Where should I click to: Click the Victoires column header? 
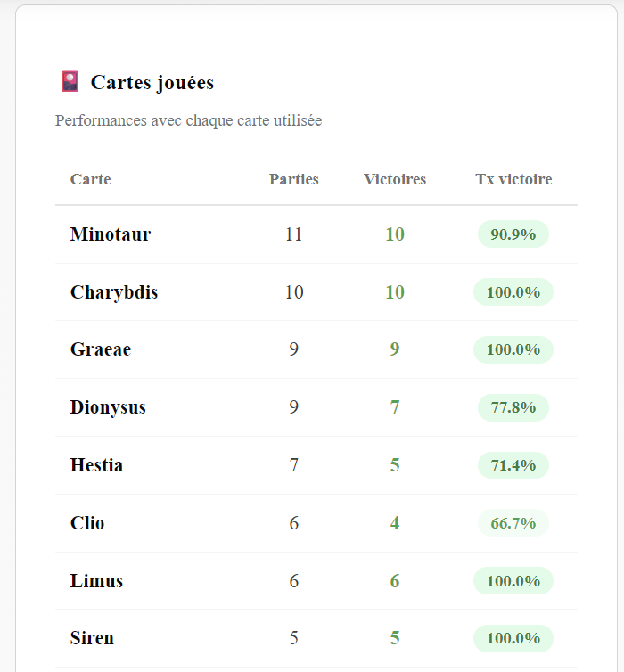395,179
